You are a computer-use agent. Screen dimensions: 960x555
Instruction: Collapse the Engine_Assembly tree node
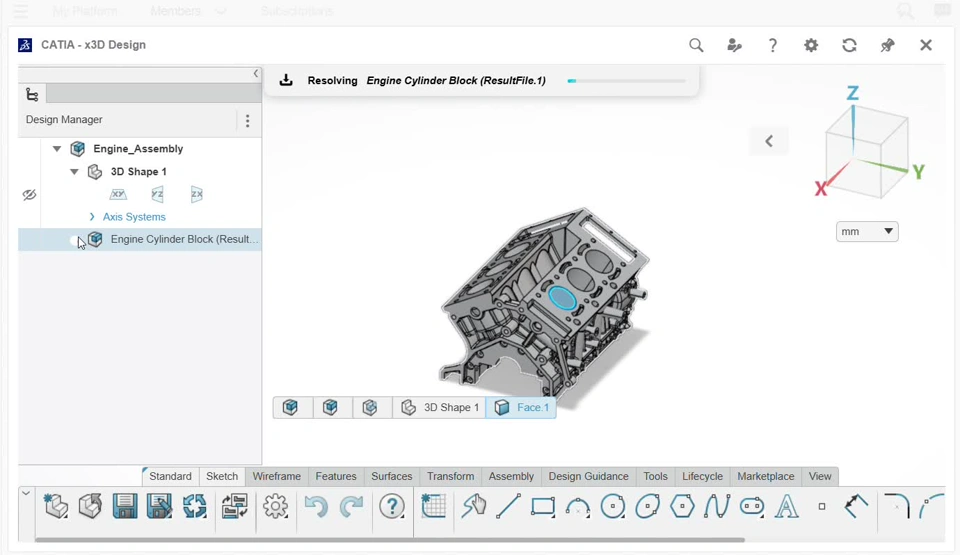[x=57, y=149]
